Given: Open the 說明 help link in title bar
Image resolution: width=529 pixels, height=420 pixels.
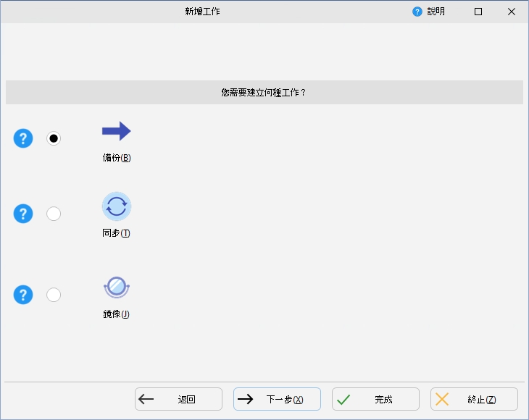Looking at the screenshot, I should point(436,12).
